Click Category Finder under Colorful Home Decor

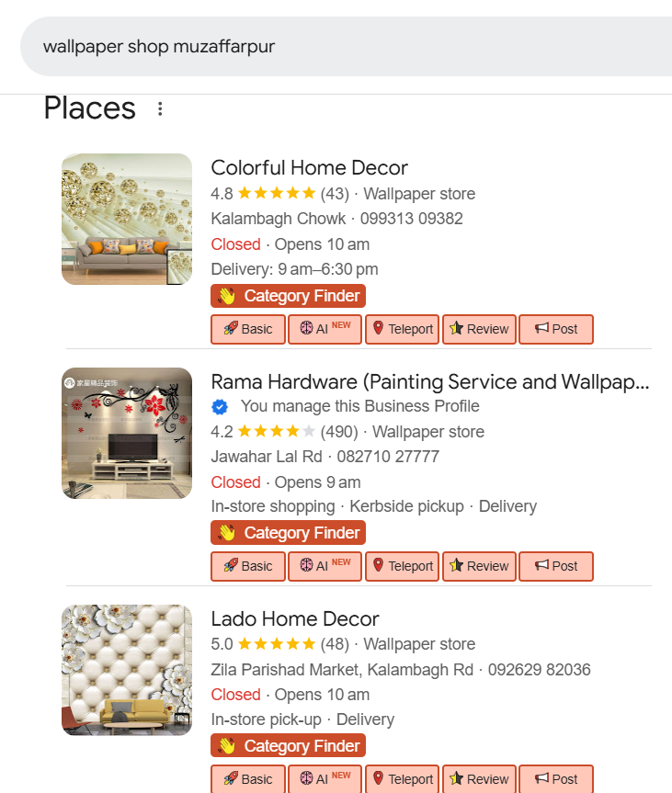point(289,296)
